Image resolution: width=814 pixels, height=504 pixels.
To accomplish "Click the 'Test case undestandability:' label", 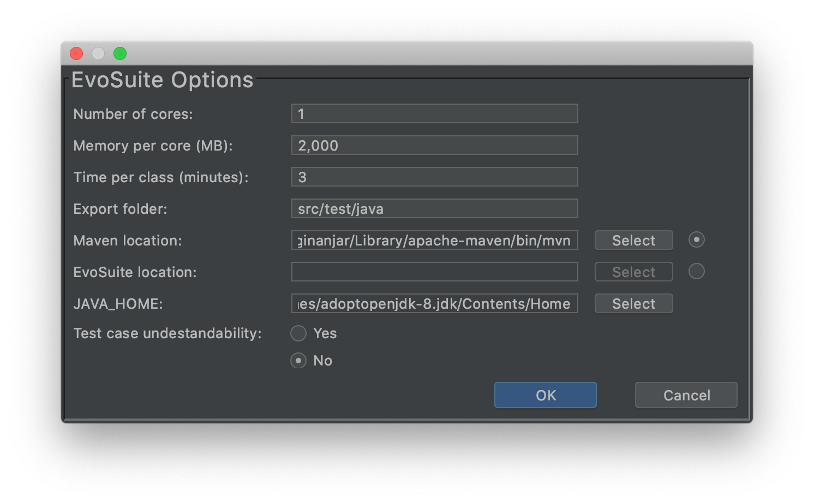I will pyautogui.click(x=167, y=333).
